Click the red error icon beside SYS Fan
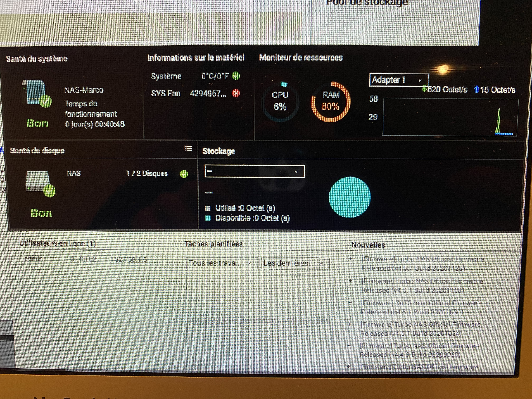The height and width of the screenshot is (399, 532). click(x=236, y=93)
